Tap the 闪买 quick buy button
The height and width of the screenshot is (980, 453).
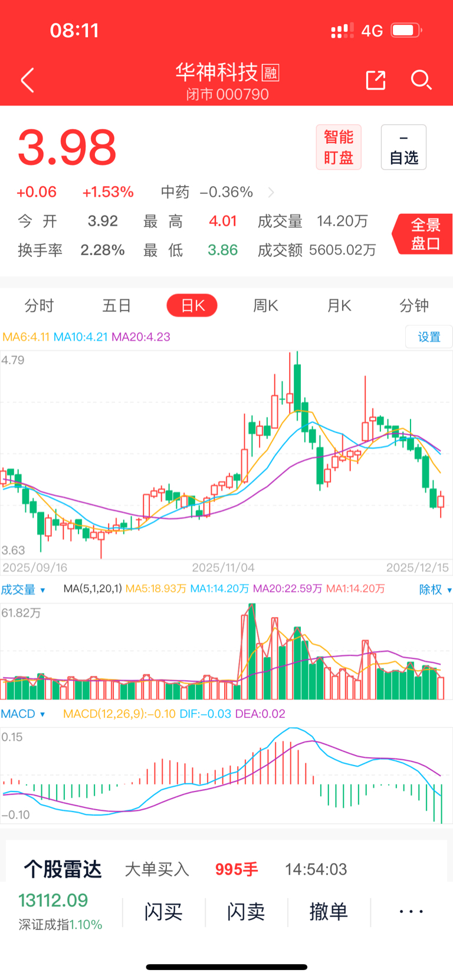(x=163, y=912)
